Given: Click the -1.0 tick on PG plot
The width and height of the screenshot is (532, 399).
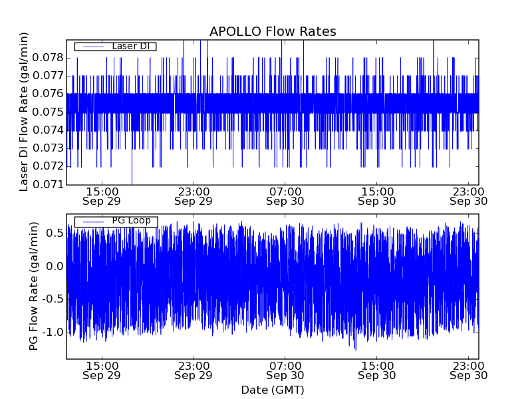Looking at the screenshot, I should tap(53, 332).
